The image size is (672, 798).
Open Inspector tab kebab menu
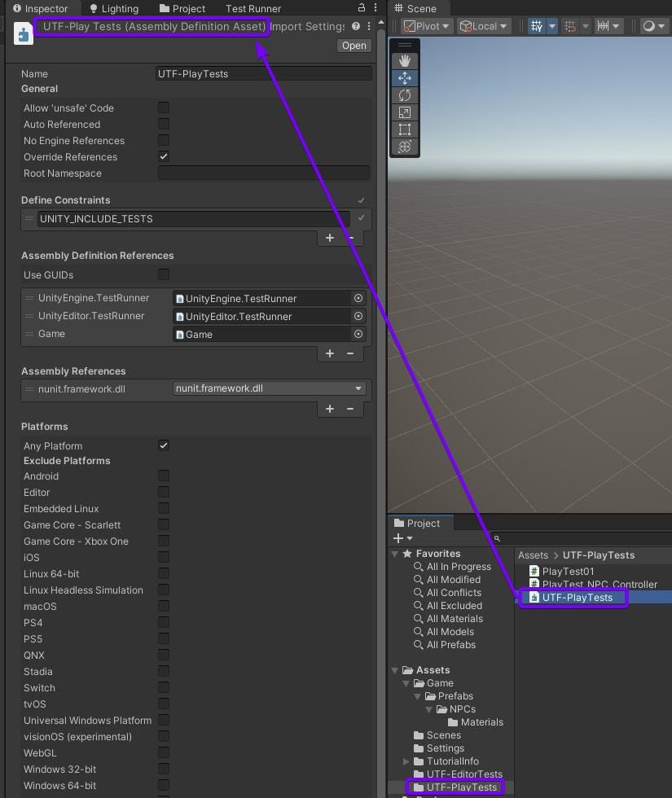(x=376, y=7)
